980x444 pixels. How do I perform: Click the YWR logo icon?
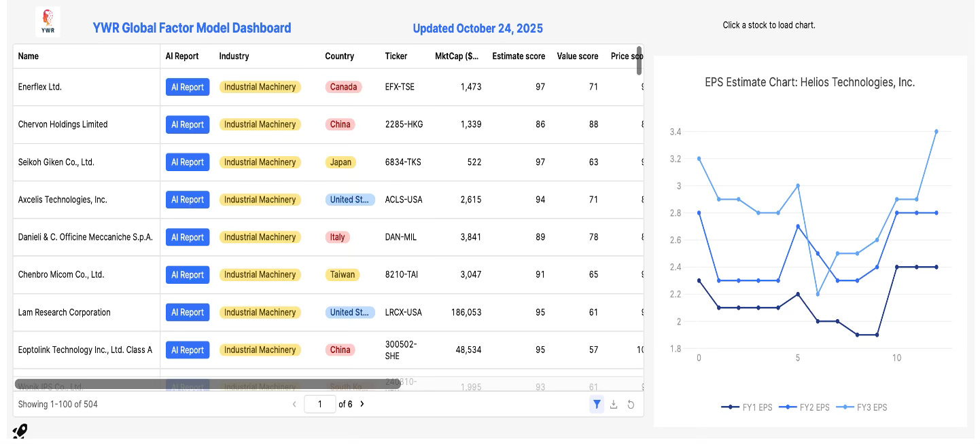[48, 21]
